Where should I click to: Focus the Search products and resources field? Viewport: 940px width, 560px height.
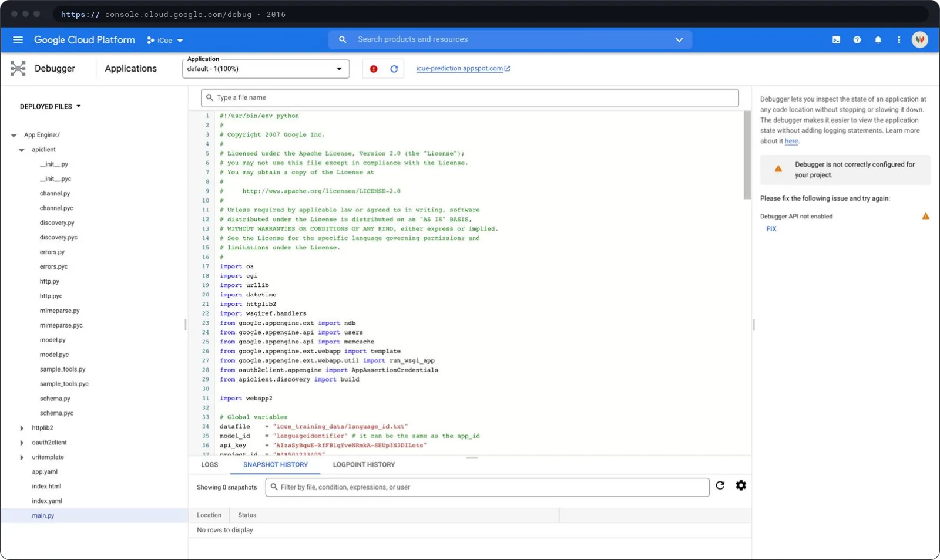pos(511,39)
